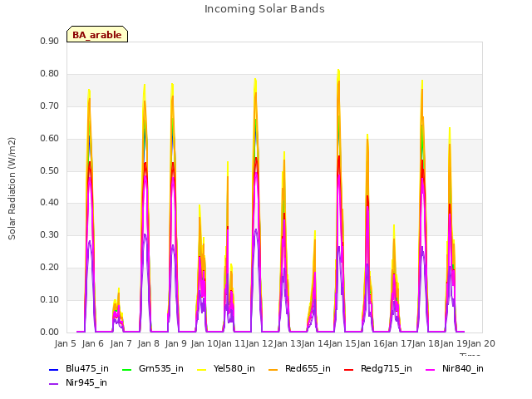
Task: Click the Redg715_in legend label
Action: (x=387, y=369)
